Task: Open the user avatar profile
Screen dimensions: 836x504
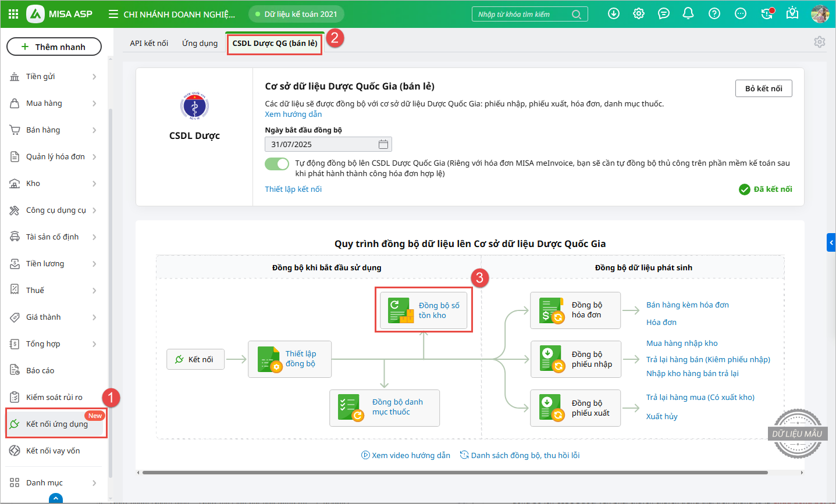Action: tap(820, 14)
